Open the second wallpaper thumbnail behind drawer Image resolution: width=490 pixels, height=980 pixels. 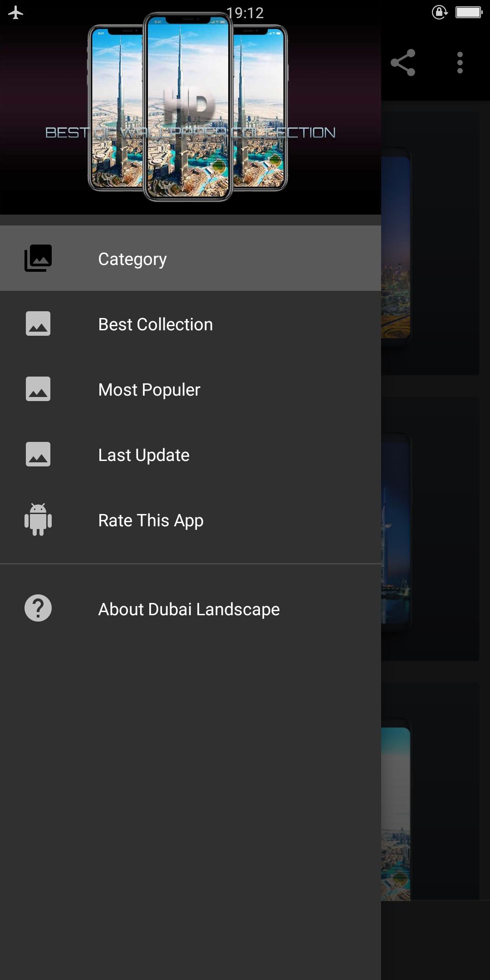[430, 529]
